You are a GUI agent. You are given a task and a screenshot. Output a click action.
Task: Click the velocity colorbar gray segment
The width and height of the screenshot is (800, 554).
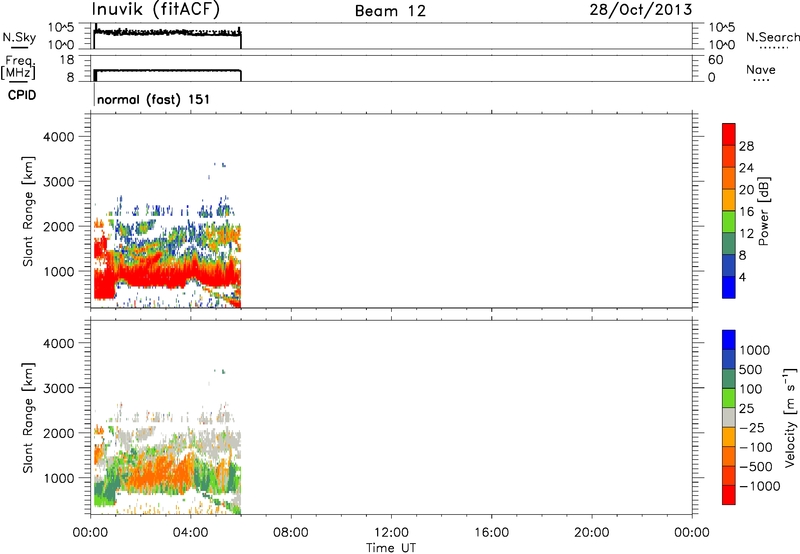click(729, 417)
